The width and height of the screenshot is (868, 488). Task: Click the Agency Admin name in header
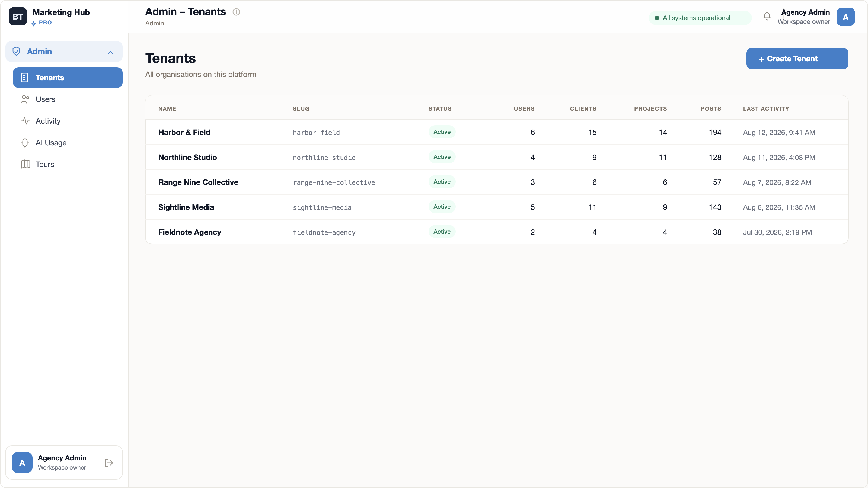(x=805, y=12)
